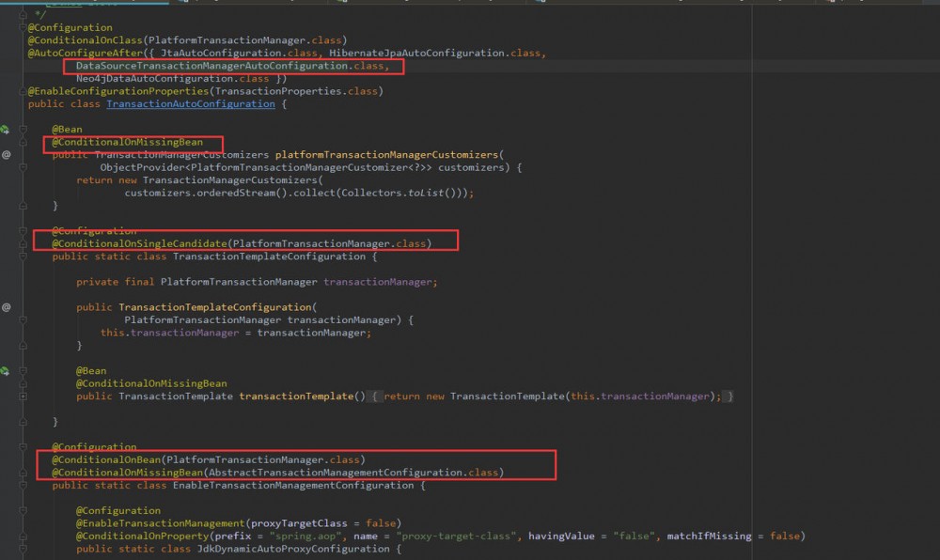
Task: Expand the folded transactionTemplate() method via plus marker
Action: tap(23, 396)
